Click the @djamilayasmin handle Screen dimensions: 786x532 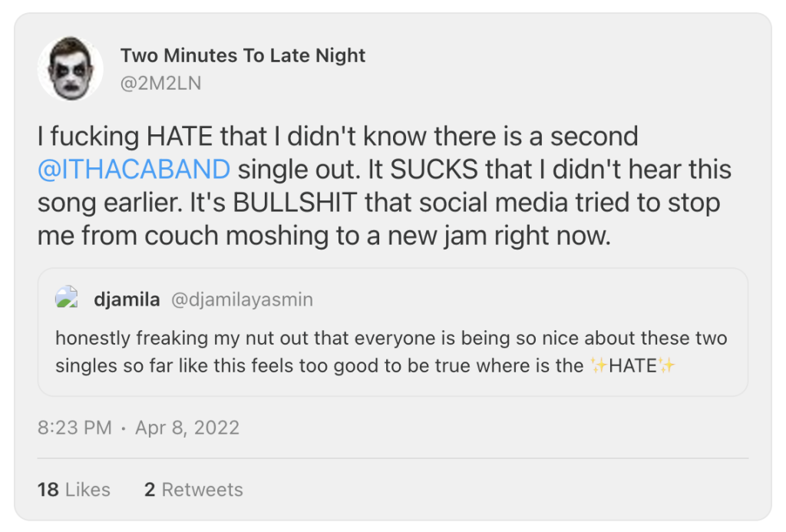241,299
